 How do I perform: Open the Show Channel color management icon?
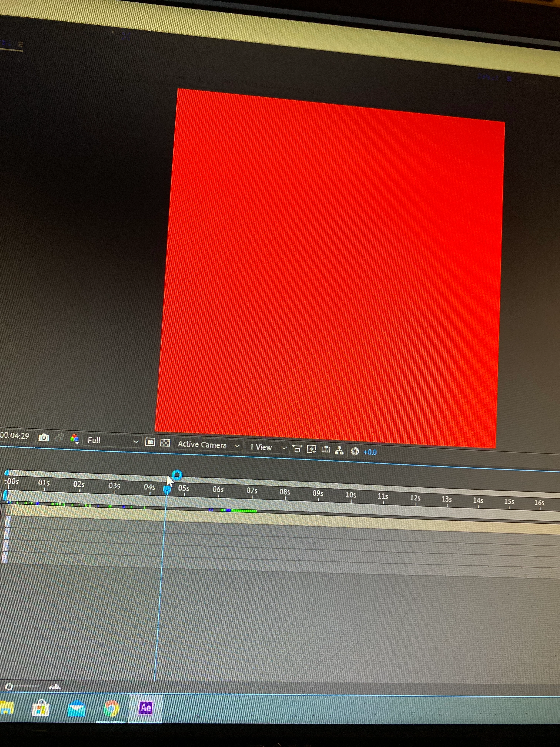75,439
